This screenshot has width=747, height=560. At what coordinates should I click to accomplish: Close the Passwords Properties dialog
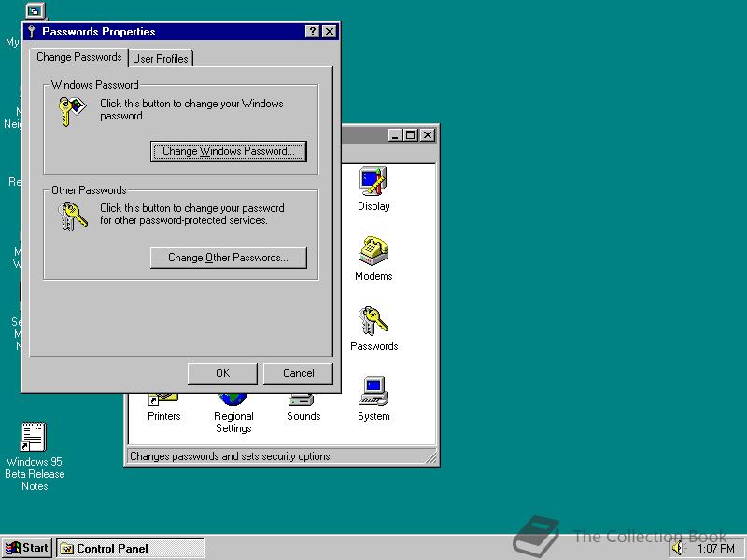tap(330, 32)
